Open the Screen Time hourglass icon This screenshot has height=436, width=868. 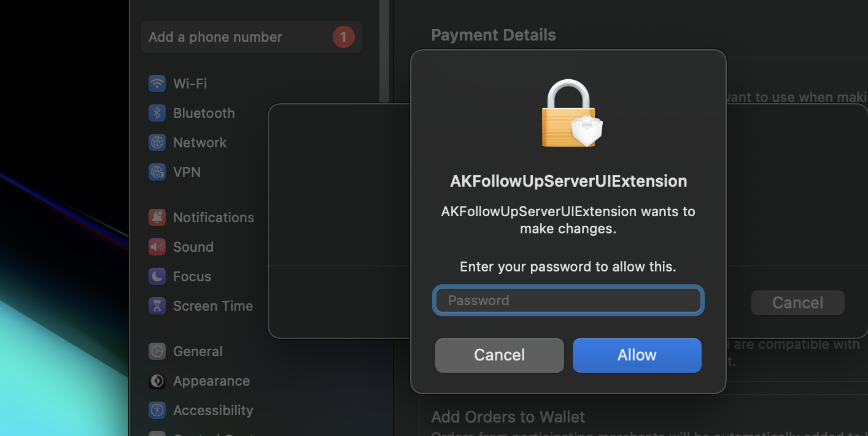[157, 306]
